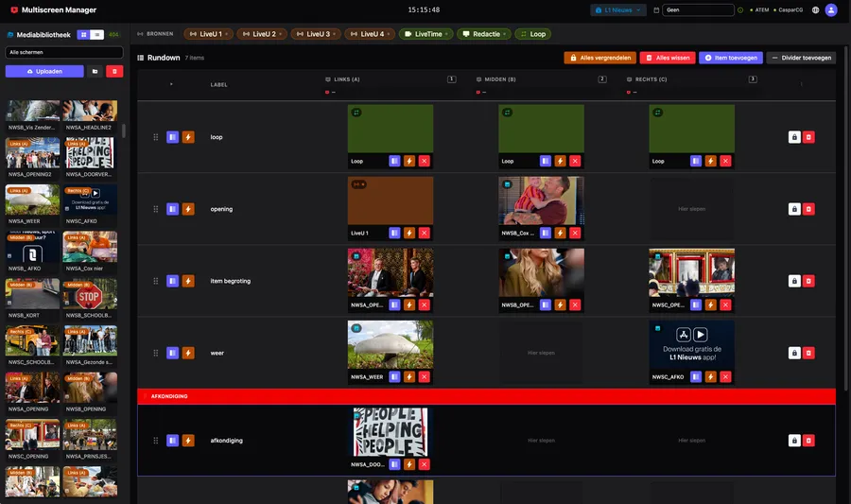Click the red trash button in Mediabibliotheek
The image size is (851, 504).
[x=114, y=71]
